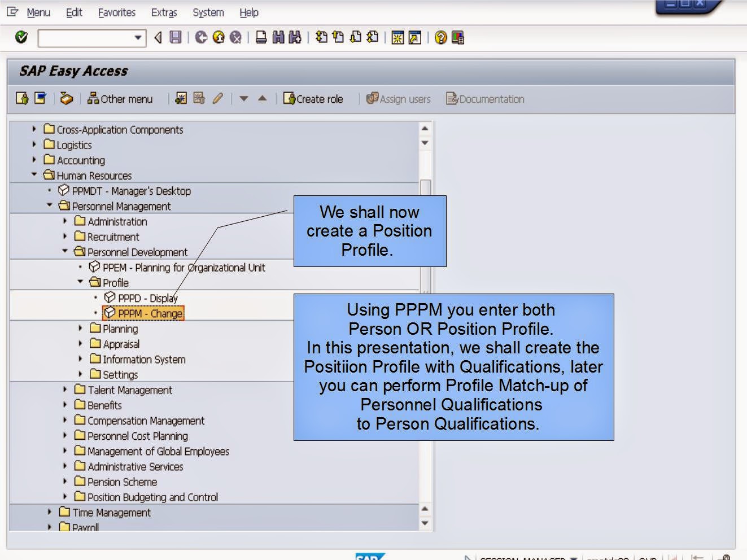Click the Save diskette icon
Screen dimensions: 747x560
point(176,37)
